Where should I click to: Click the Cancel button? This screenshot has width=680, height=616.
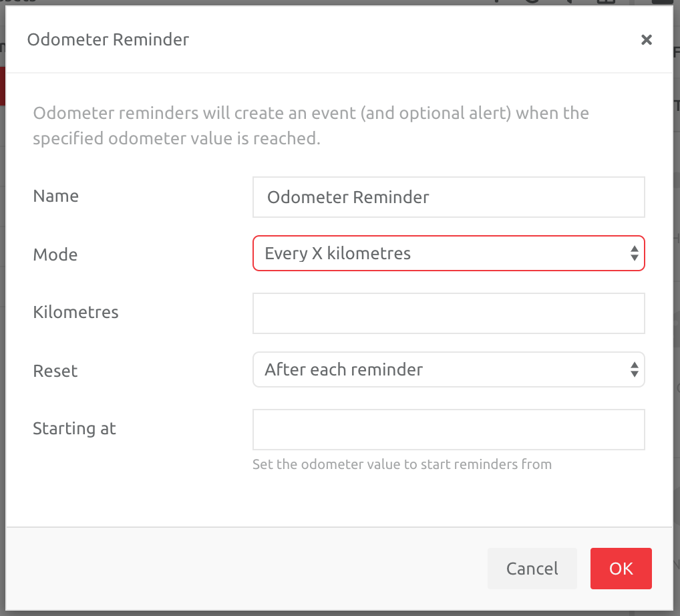532,568
